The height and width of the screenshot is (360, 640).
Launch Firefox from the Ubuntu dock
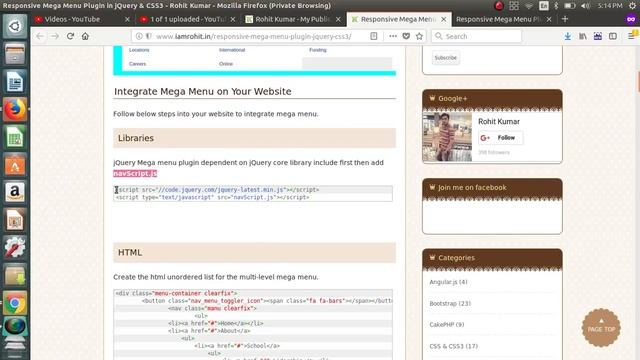click(x=15, y=109)
